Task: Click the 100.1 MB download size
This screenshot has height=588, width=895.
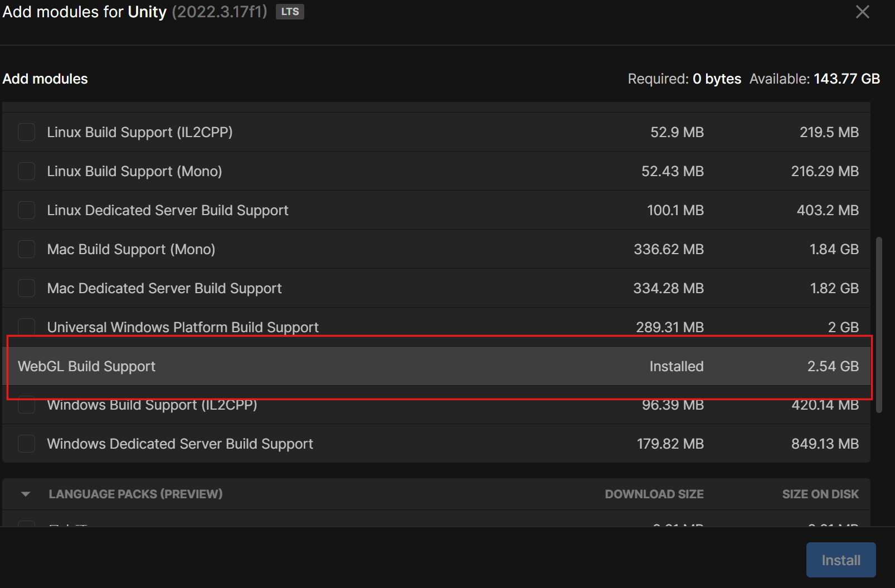Action: [x=675, y=210]
